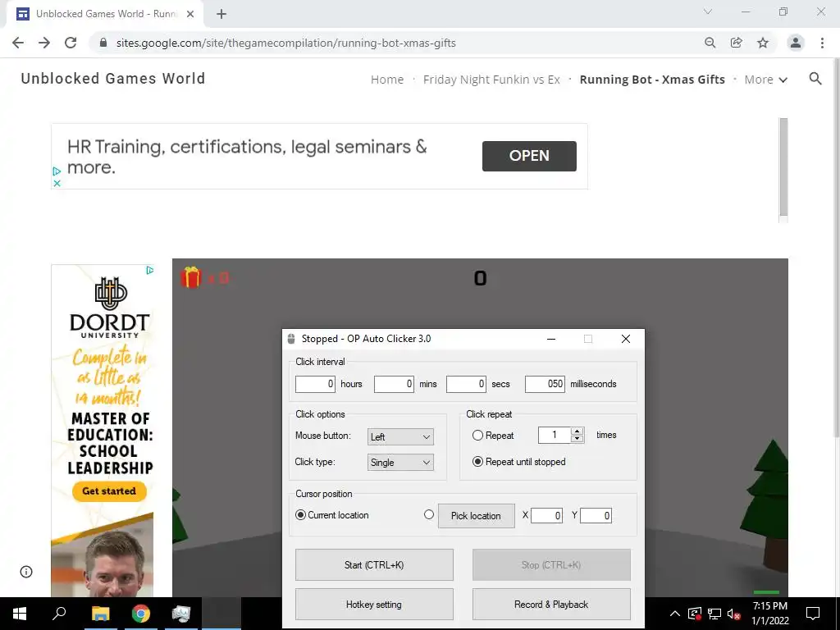Open AdChoices icon on Dordt University ad
840x630 pixels.
[x=150, y=270]
